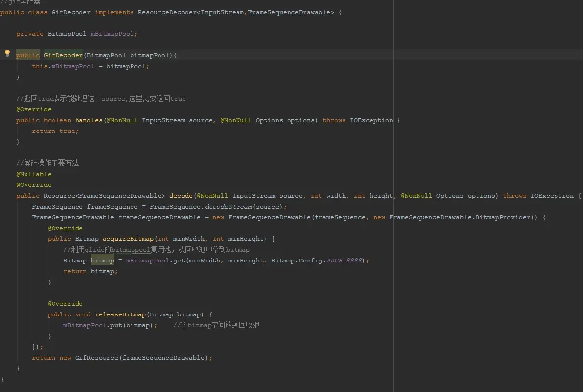
Task: Click 'IOException' in handles method signature
Action: tap(371, 120)
